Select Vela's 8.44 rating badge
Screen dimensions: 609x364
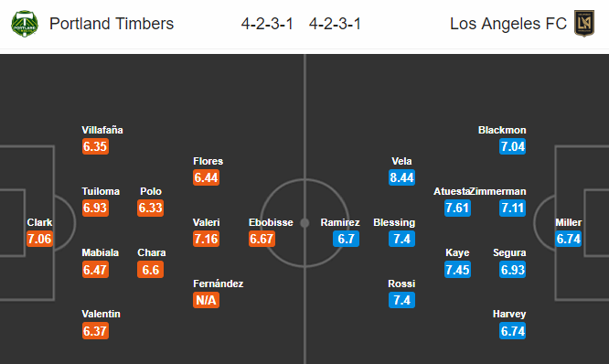(402, 177)
